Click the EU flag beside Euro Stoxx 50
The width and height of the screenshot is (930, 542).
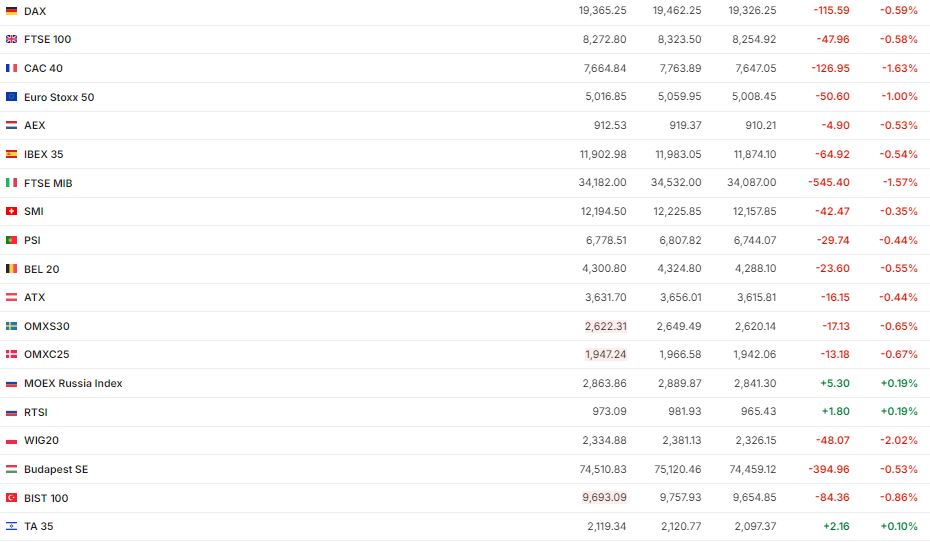point(11,97)
